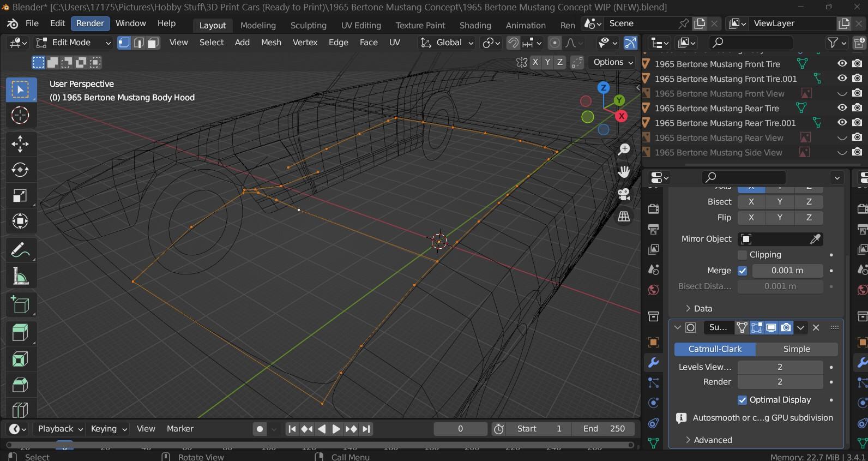
Task: Open Modifier properties wrench tab
Action: [653, 362]
